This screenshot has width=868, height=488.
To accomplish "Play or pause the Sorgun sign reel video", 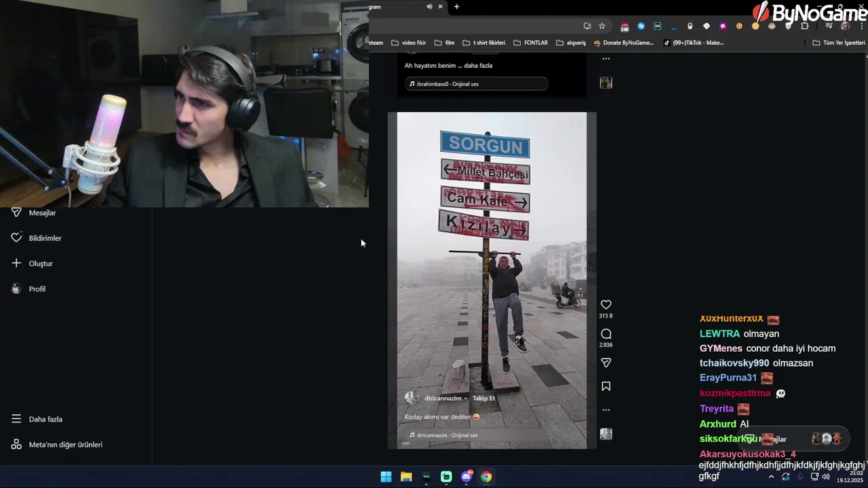I will pos(492,280).
